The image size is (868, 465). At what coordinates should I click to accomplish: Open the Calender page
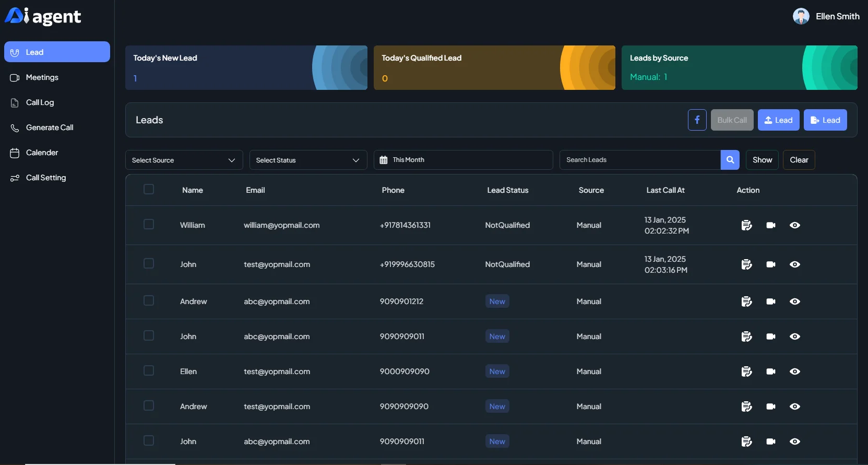[x=57, y=153]
